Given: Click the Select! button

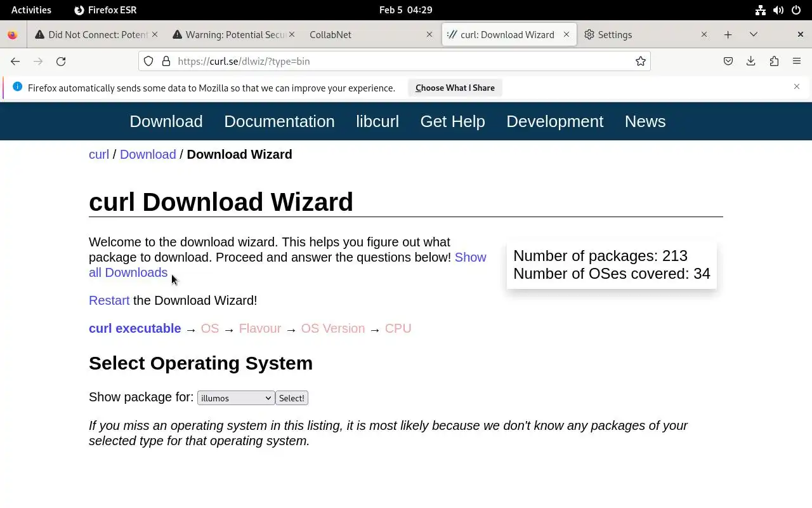Looking at the screenshot, I should coord(292,398).
